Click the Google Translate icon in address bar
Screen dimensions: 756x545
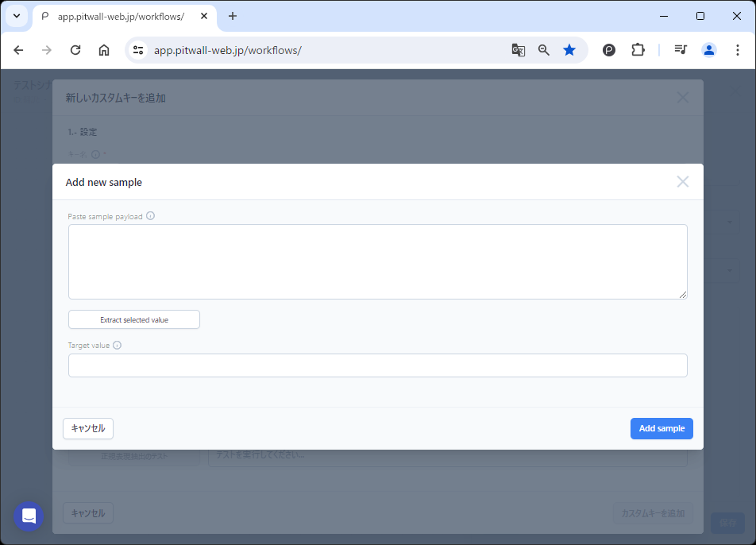click(x=519, y=50)
